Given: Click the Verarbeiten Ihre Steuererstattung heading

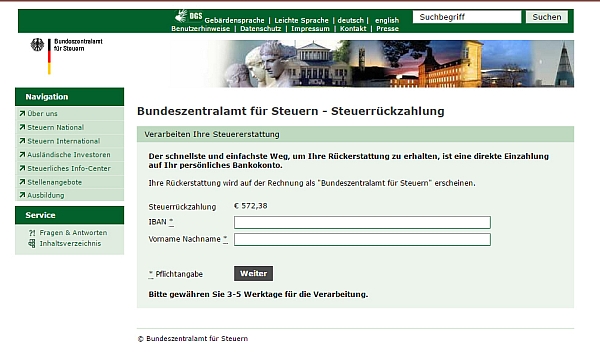Looking at the screenshot, I should 212,134.
